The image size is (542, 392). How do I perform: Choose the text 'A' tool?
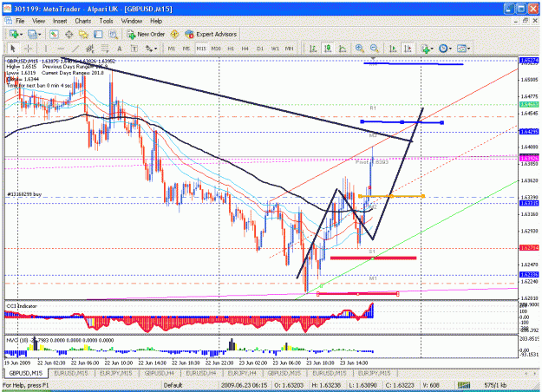point(120,49)
